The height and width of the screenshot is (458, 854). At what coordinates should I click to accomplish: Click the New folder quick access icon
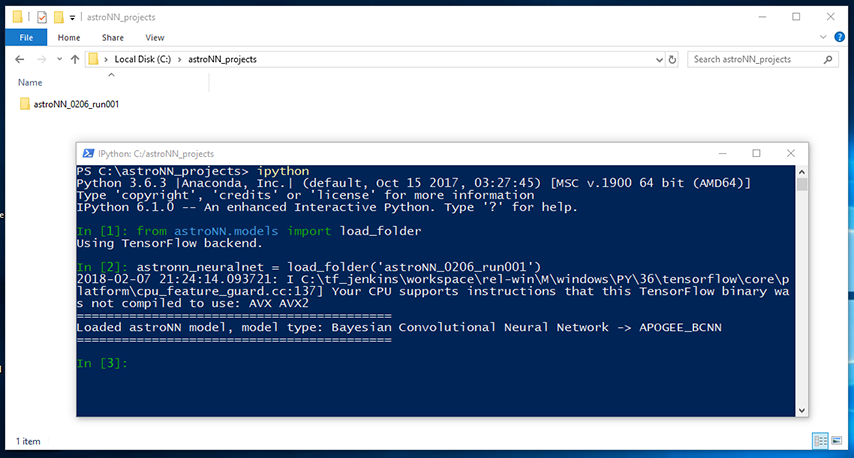click(58, 17)
